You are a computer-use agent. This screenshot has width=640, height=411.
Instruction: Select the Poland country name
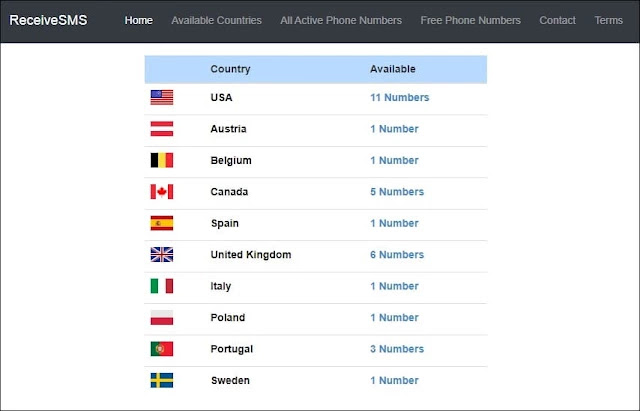coord(227,318)
